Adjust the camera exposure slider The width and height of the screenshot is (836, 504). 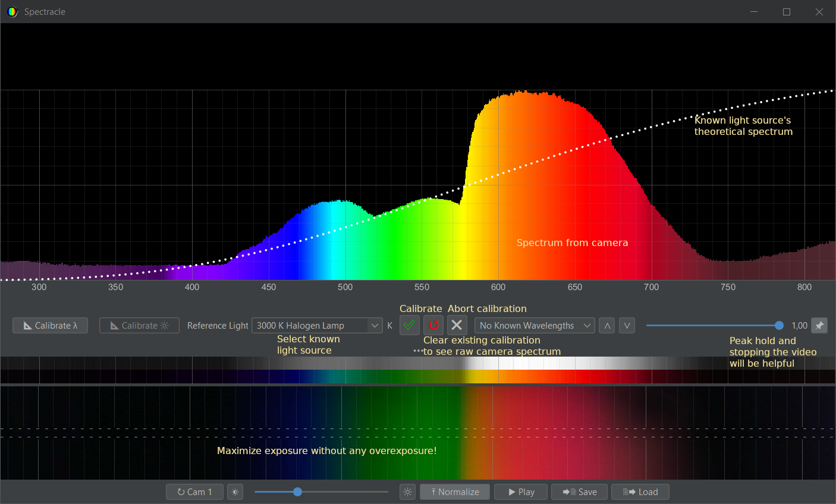[x=298, y=492]
